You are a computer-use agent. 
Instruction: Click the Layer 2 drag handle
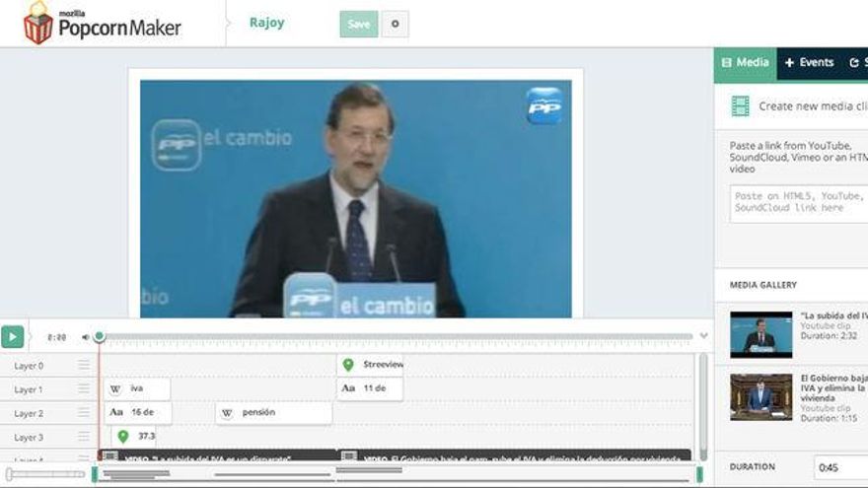84,413
